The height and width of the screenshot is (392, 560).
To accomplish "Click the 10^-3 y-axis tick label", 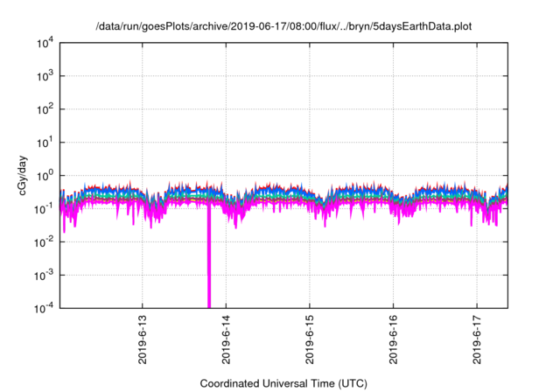I will point(45,276).
